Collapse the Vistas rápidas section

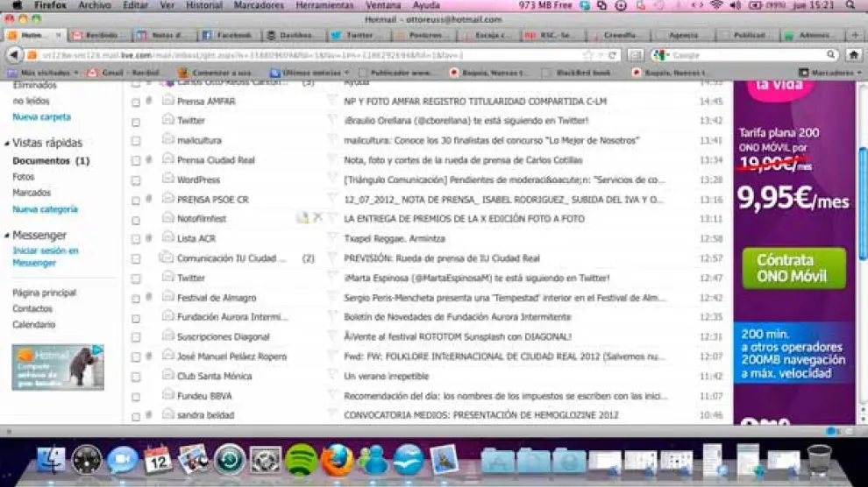tap(7, 143)
